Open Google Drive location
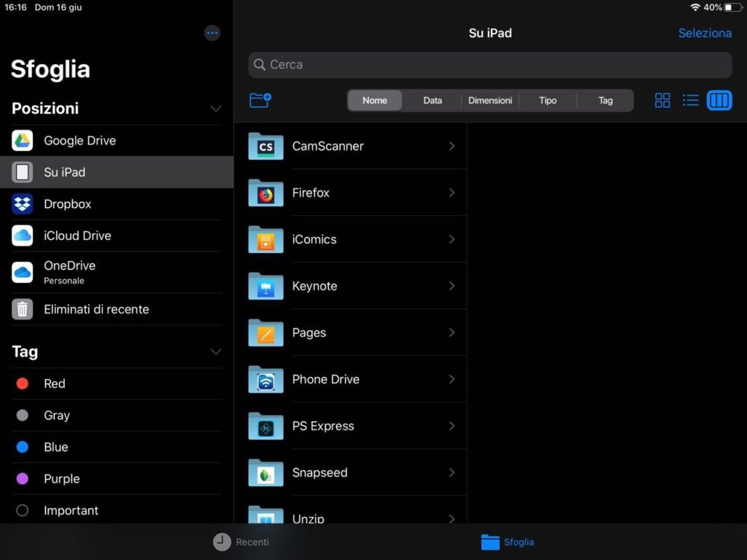 click(117, 141)
